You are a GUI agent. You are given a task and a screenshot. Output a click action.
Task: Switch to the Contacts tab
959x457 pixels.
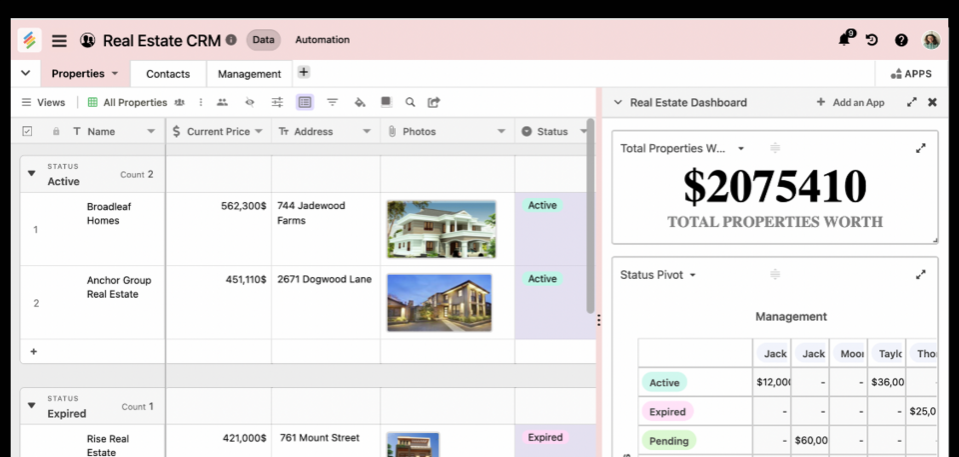pyautogui.click(x=168, y=74)
